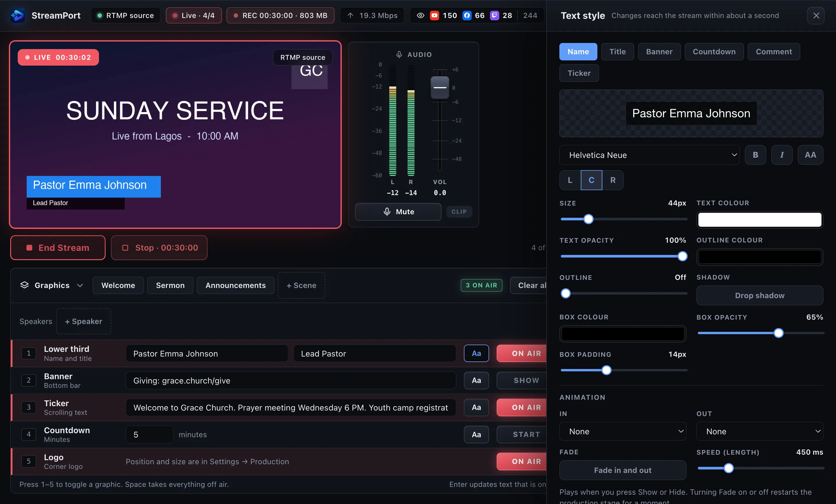The width and height of the screenshot is (836, 504).
Task: Toggle bold text style
Action: point(755,155)
